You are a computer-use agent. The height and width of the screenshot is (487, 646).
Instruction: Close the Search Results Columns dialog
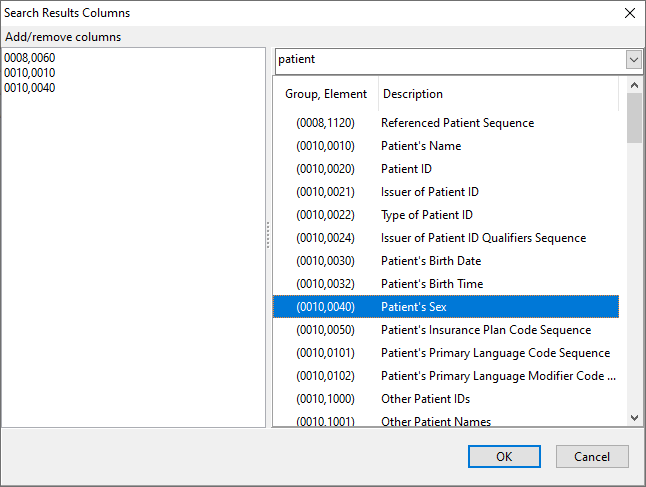629,13
